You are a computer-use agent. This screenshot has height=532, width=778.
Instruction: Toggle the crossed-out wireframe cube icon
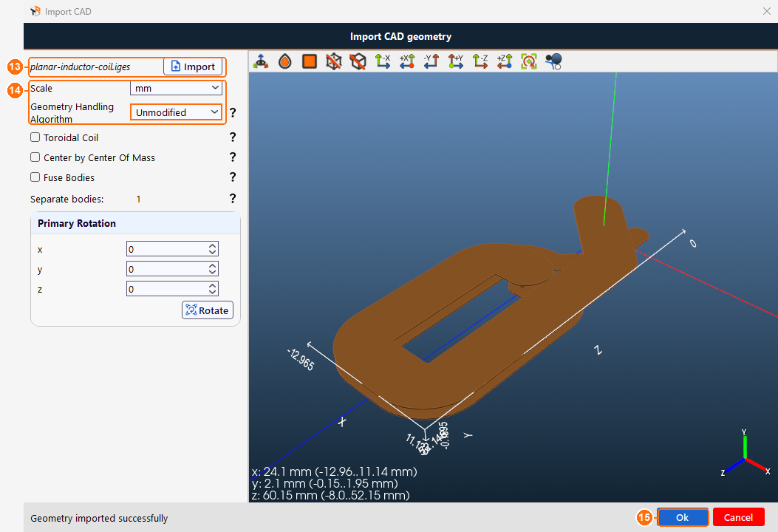pos(334,61)
